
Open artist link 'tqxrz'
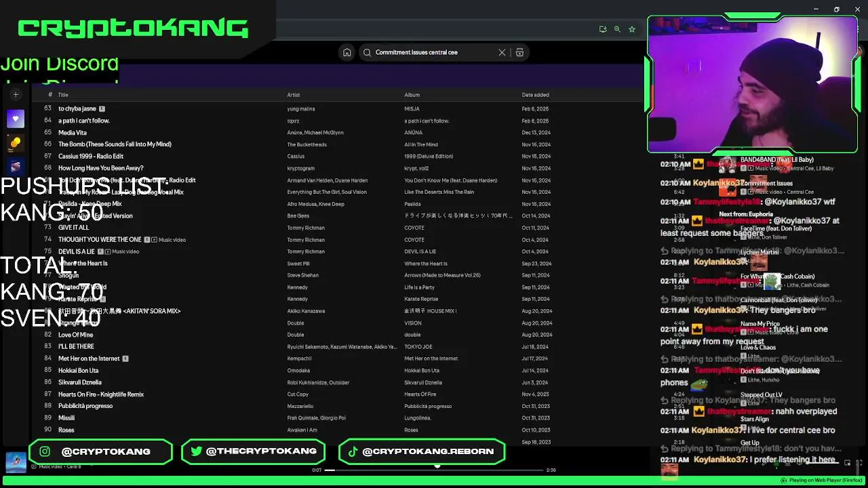point(293,121)
